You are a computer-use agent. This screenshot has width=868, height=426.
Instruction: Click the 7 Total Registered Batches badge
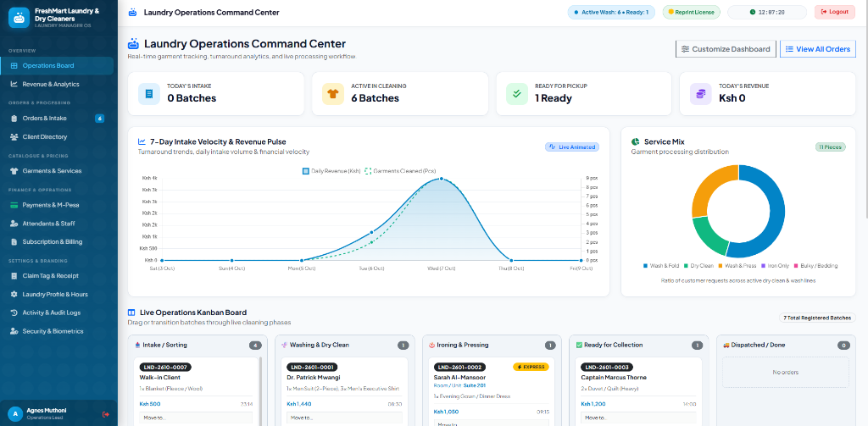click(x=817, y=318)
